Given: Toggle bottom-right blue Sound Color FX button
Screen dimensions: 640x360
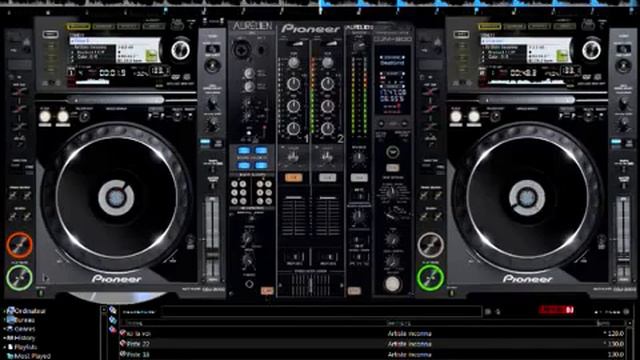Looking at the screenshot, I should (x=261, y=165).
